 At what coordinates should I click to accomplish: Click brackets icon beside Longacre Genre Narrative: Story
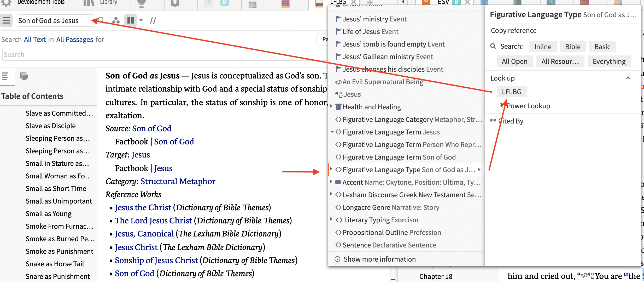coord(338,207)
